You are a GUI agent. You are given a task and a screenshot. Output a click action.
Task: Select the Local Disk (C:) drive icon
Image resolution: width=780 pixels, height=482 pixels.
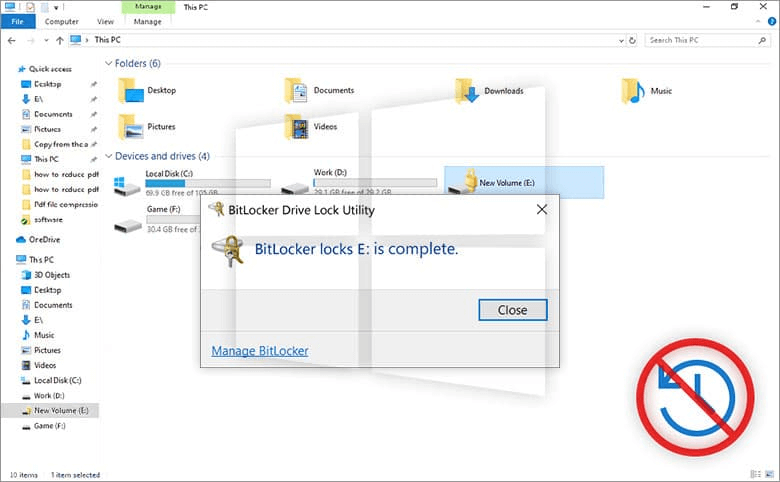(127, 185)
